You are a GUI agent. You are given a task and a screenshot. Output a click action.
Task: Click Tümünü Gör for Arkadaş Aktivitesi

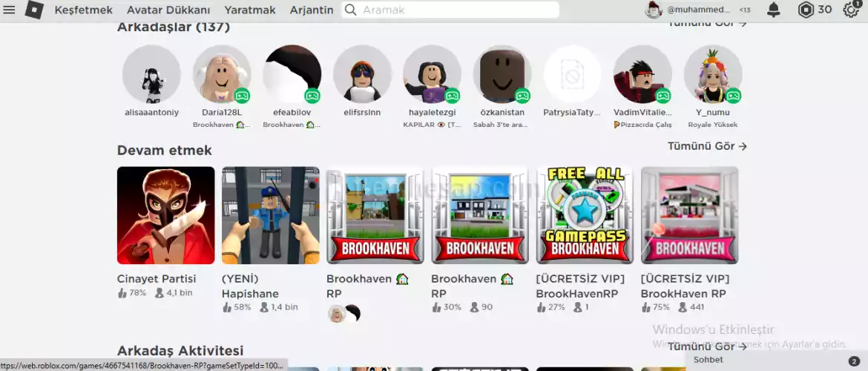tap(707, 347)
